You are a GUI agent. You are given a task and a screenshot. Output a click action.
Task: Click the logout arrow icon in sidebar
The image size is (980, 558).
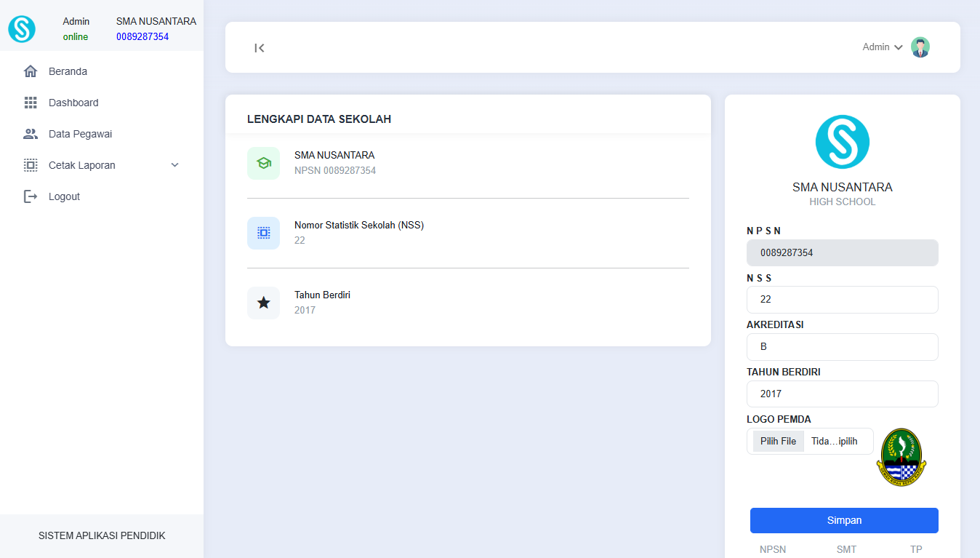coord(31,196)
